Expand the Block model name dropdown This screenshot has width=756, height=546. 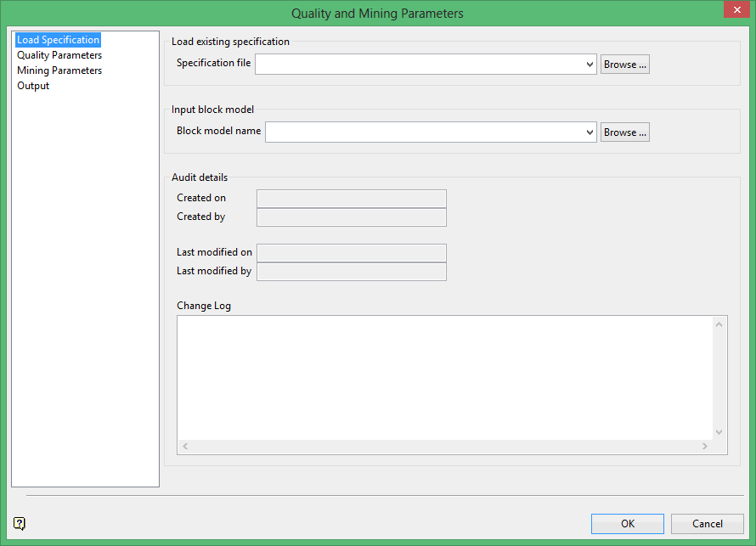(590, 132)
